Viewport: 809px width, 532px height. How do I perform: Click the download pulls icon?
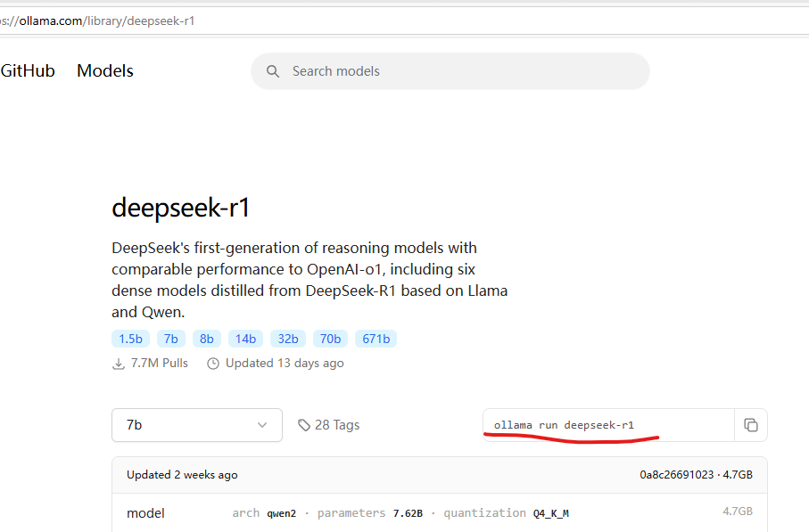[x=119, y=364]
